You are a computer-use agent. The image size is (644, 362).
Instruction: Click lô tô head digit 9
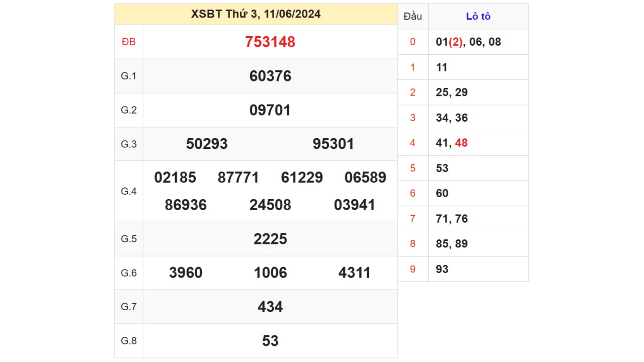click(x=413, y=269)
